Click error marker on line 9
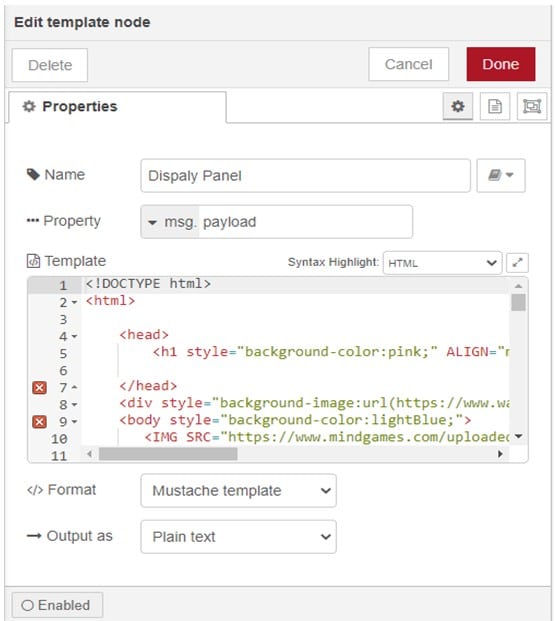556x621 pixels. click(x=39, y=421)
